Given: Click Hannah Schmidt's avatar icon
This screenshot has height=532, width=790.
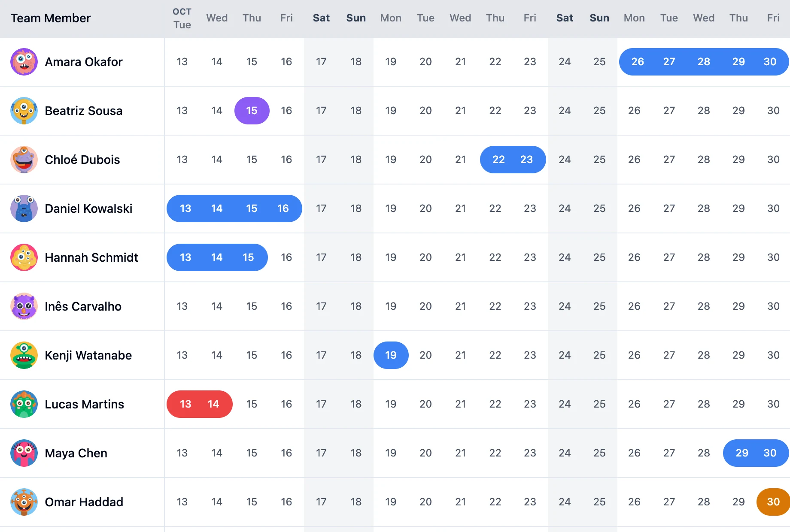Looking at the screenshot, I should [24, 257].
